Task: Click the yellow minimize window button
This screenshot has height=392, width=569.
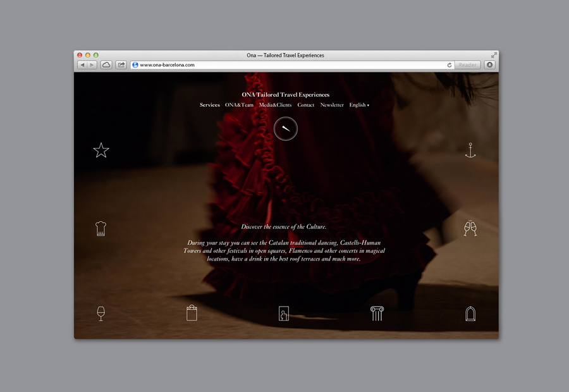Action: [88, 55]
